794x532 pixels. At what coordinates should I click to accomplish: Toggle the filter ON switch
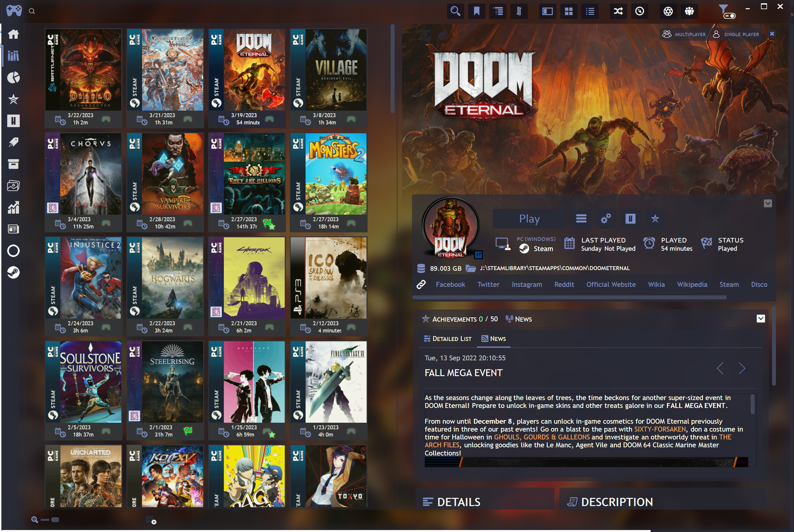[730, 16]
